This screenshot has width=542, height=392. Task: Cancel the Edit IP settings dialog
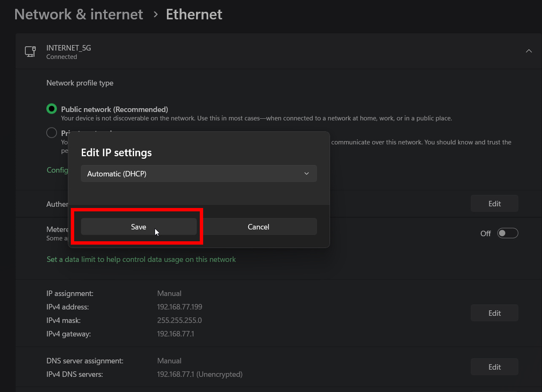[x=258, y=227]
